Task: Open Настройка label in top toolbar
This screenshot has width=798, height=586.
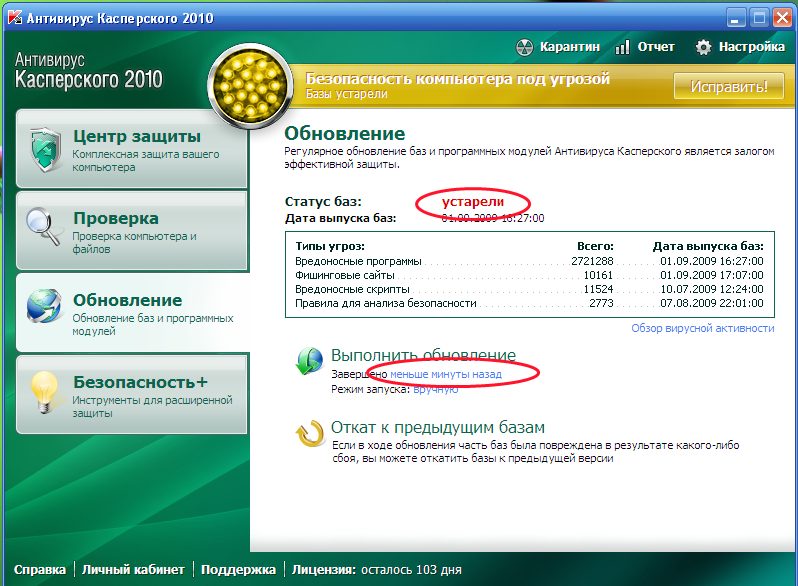Action: [752, 47]
